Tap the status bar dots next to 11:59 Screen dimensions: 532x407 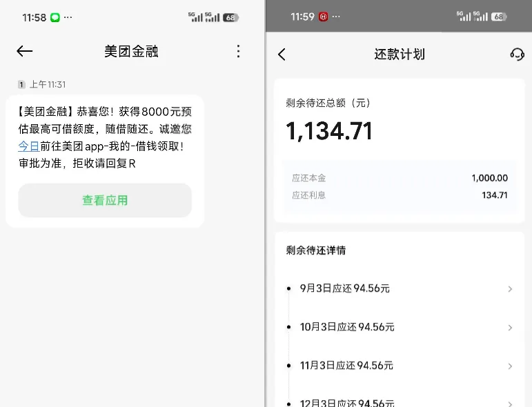pyautogui.click(x=336, y=17)
